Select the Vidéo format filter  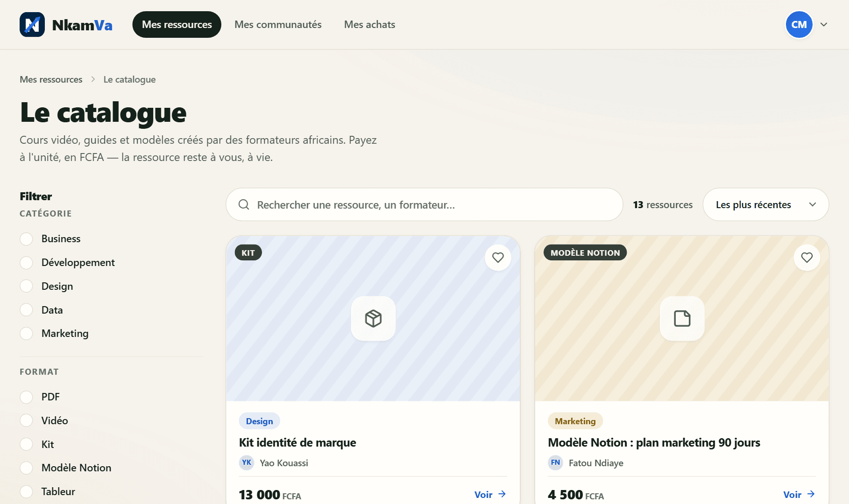(x=27, y=420)
